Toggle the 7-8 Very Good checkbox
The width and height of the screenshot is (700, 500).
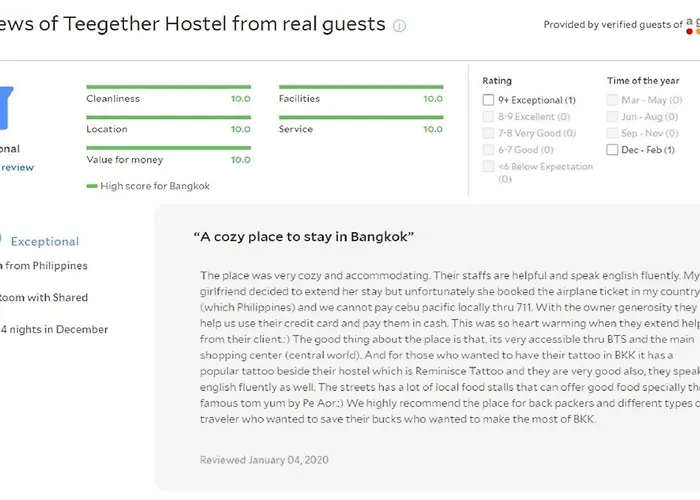pyautogui.click(x=488, y=133)
